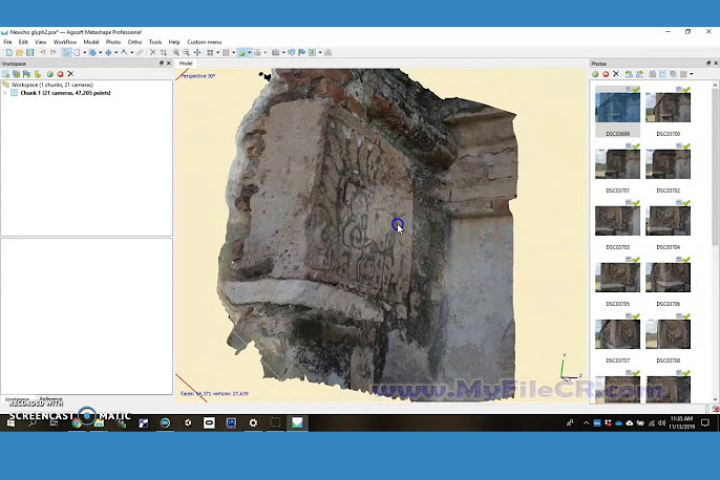Viewport: 720px width, 480px height.
Task: Enable cameras in Photos pane toolbar
Action: coord(595,74)
